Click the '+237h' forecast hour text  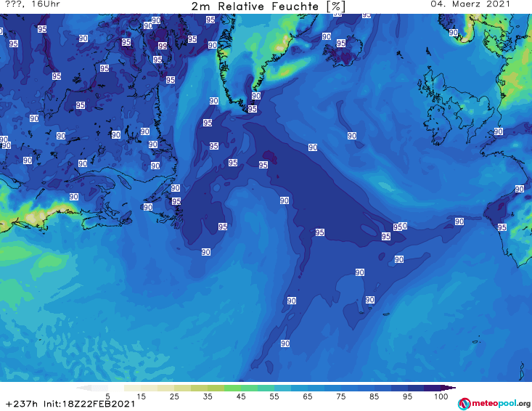(x=22, y=404)
